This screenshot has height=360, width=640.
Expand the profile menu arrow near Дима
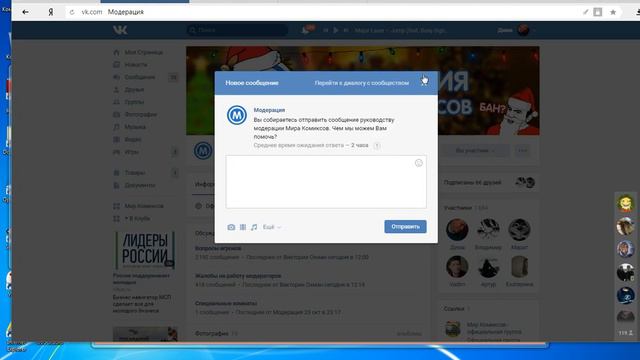click(x=533, y=30)
